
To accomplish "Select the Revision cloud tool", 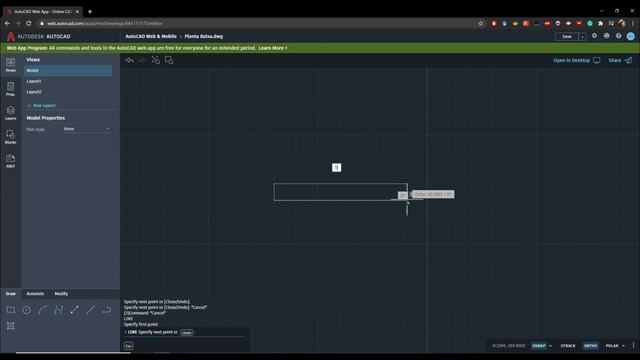I will 106,310.
